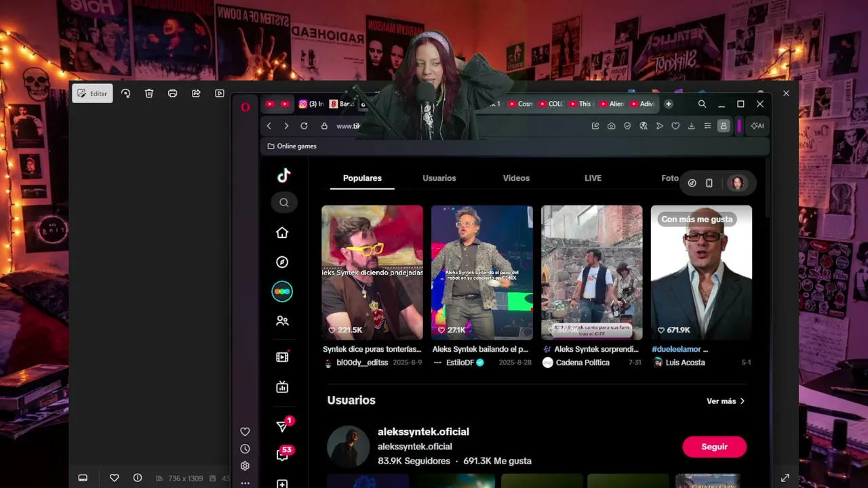868x488 pixels.
Task: Play the 'Aleks Syntek bailando' video thumbnail
Action: [482, 272]
